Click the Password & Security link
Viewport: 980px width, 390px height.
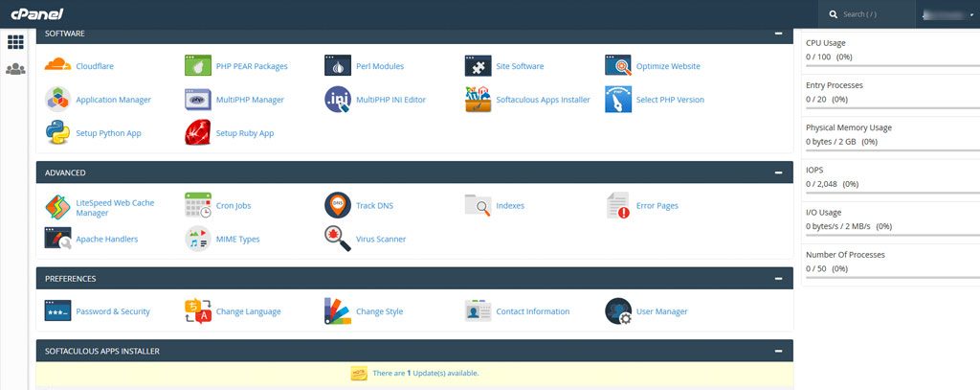[113, 311]
